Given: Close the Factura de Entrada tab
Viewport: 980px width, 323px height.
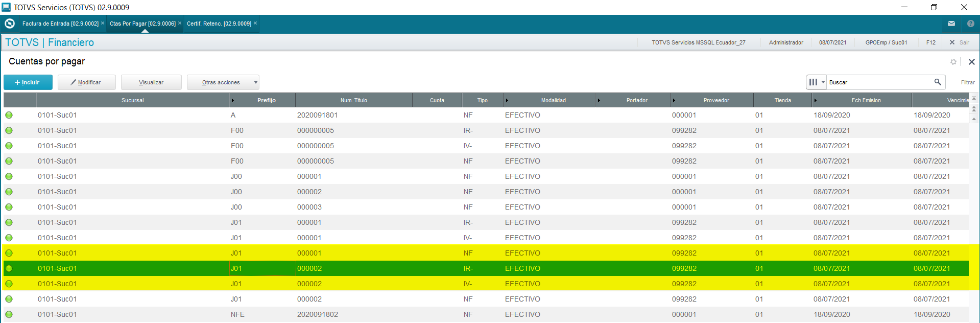Looking at the screenshot, I should [x=103, y=23].
